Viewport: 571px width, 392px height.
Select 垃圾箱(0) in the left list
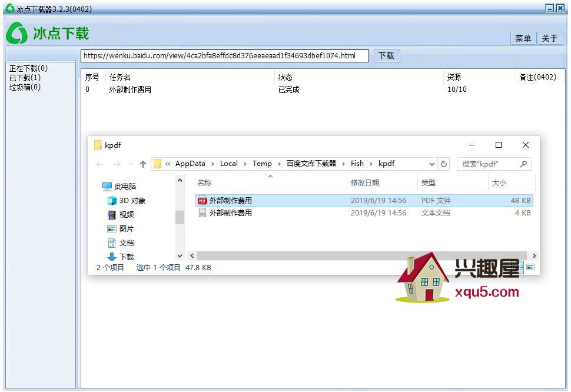25,87
